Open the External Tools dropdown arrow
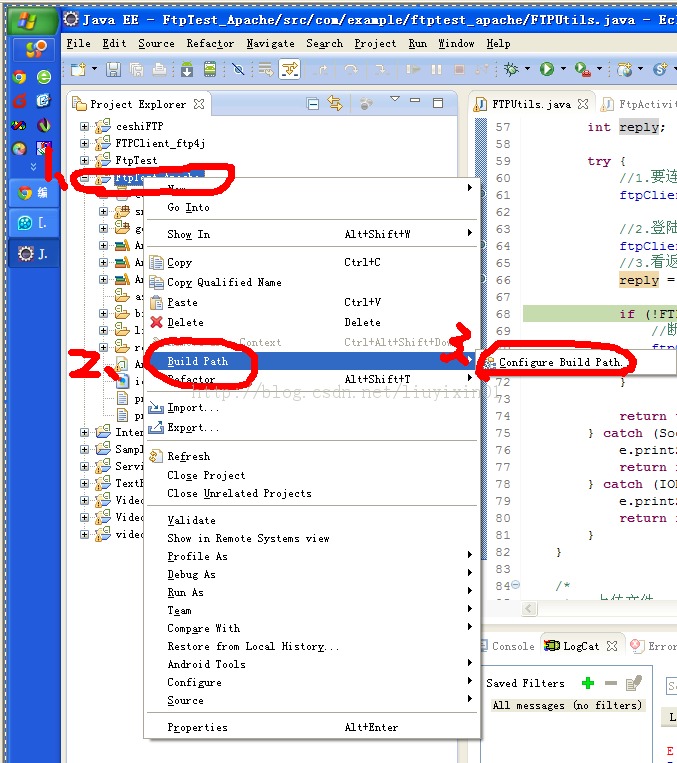Image resolution: width=677 pixels, height=763 pixels. (600, 69)
